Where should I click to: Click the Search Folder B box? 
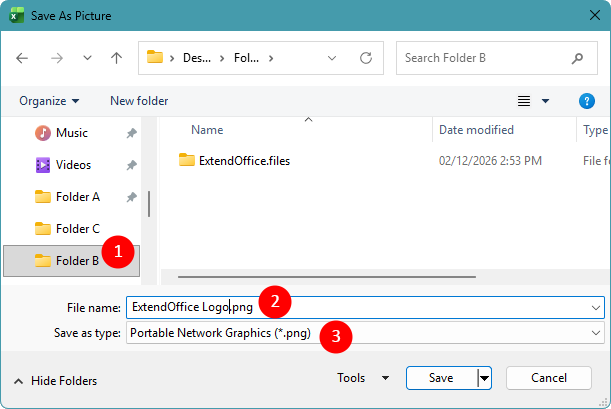coord(497,58)
